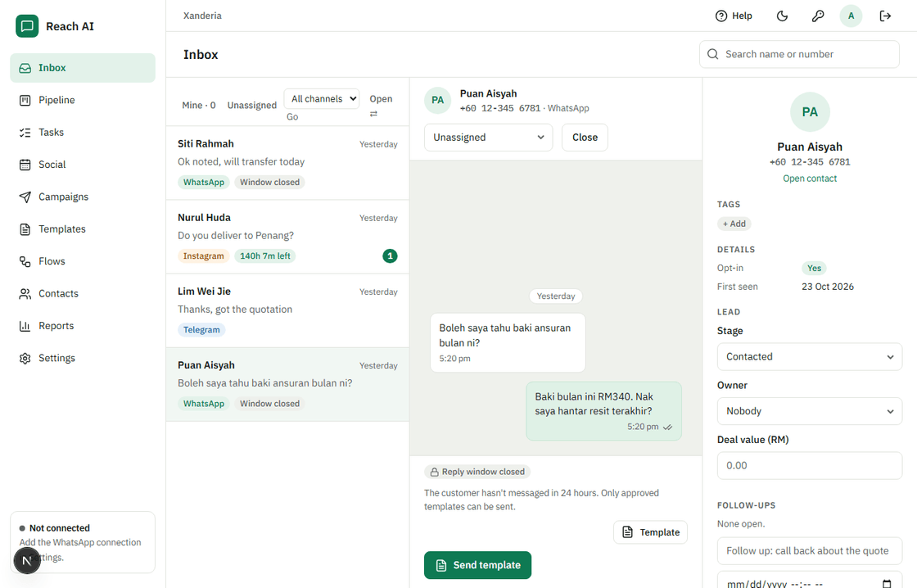Open the calendar picker icon
The image size is (917, 588).
pos(887,584)
